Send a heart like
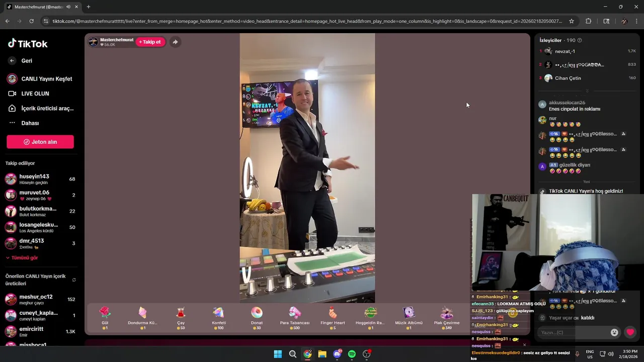Viewport: 644px width, 362px height. [630, 332]
